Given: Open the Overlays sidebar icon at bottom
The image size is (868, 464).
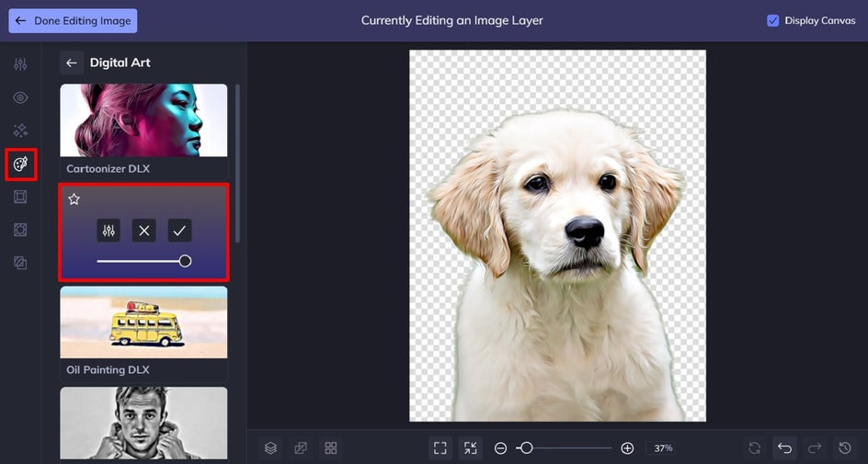Looking at the screenshot, I should [20, 263].
